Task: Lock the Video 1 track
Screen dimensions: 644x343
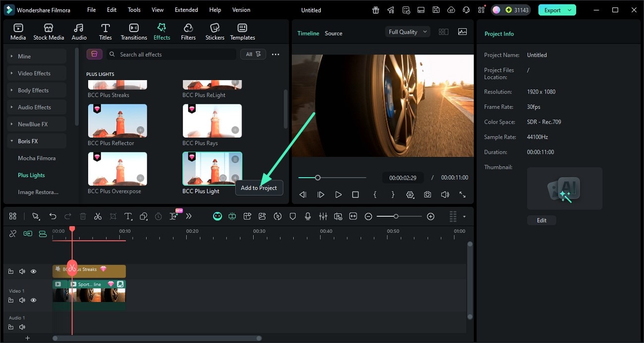Action: [11, 300]
